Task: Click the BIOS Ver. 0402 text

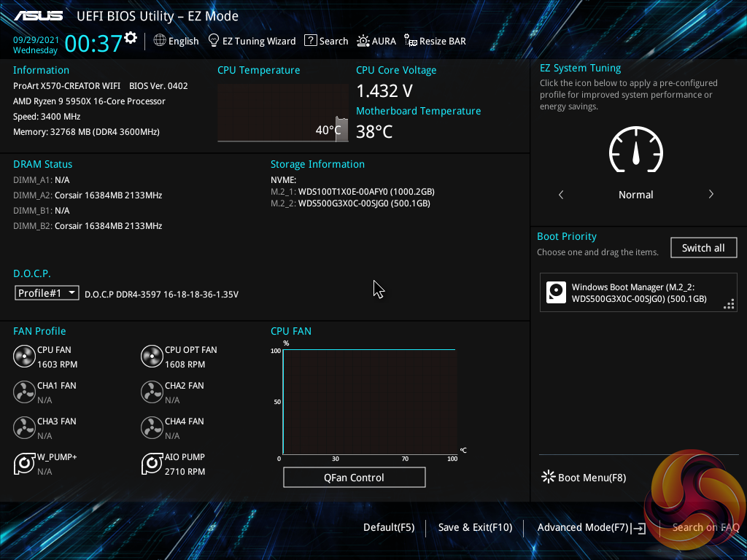Action: pyautogui.click(x=158, y=86)
